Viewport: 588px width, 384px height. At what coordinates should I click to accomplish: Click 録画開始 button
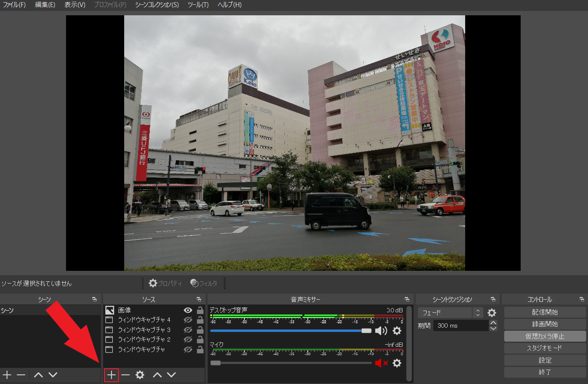click(x=545, y=324)
